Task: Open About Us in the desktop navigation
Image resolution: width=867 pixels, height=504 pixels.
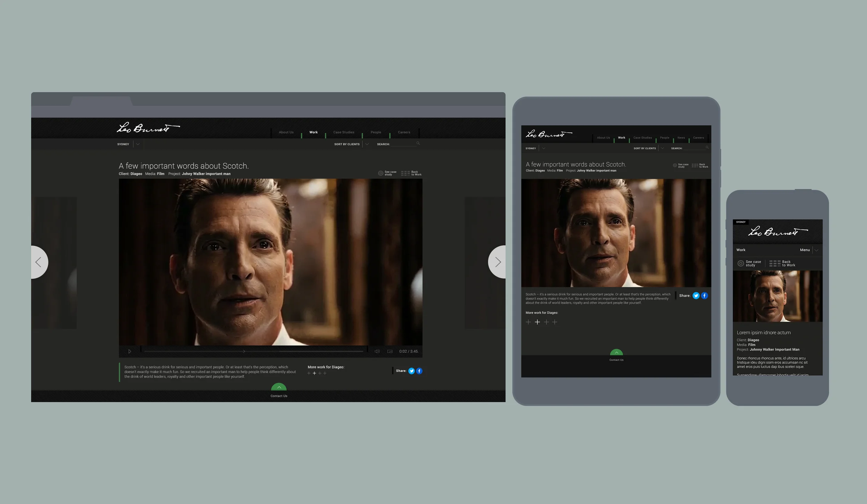Action: [286, 132]
